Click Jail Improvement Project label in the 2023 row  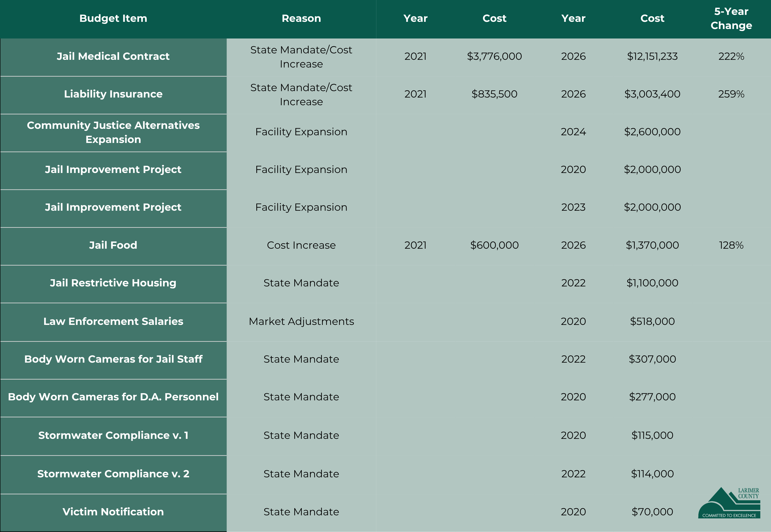(x=113, y=207)
